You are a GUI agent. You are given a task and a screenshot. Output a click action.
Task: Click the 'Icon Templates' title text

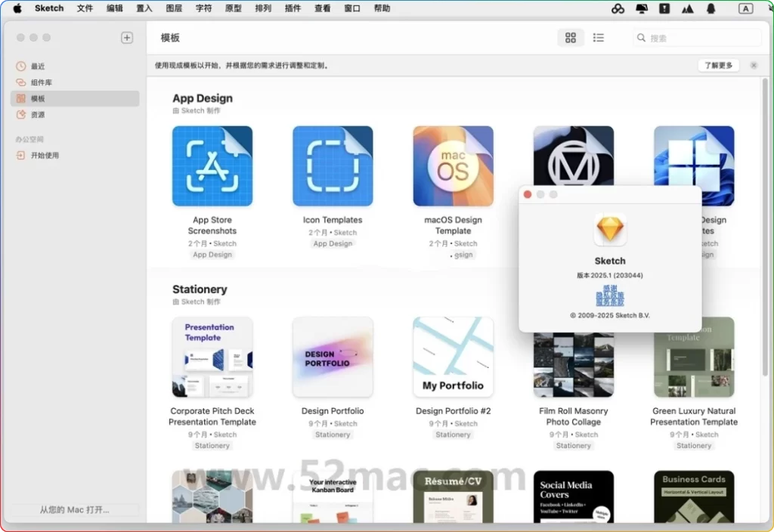point(333,220)
